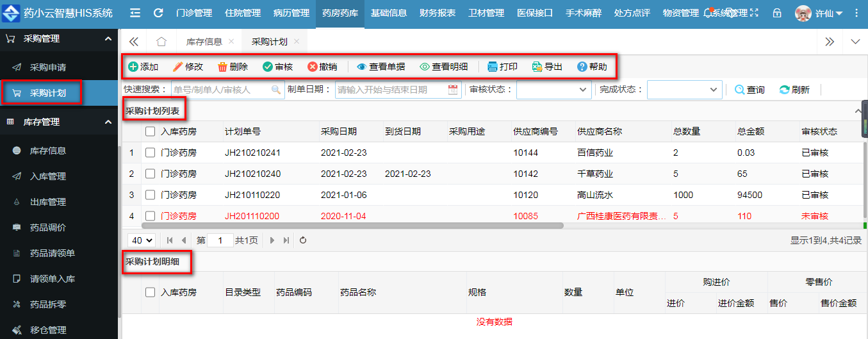Click the 修改 edit toolbar button

point(188,67)
